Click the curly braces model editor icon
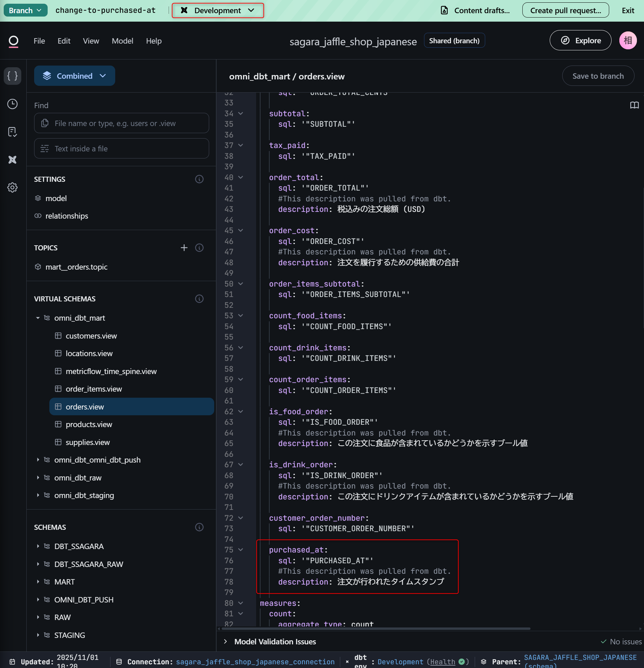 tap(13, 76)
